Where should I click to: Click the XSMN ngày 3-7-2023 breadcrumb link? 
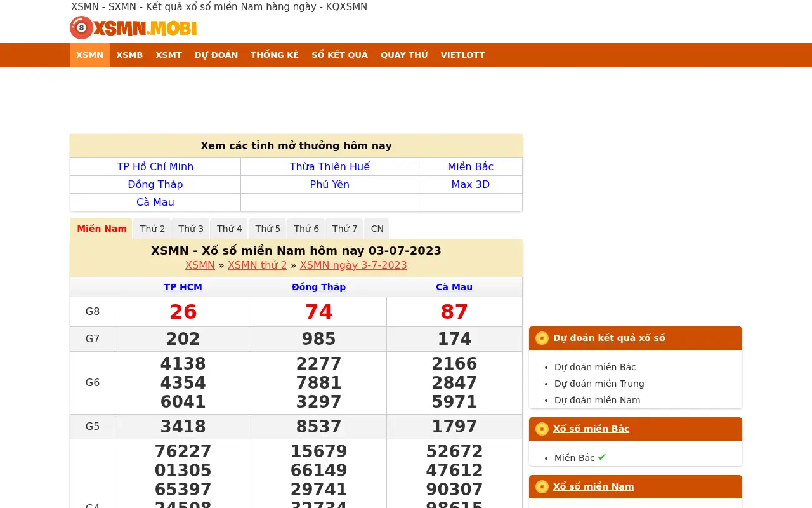[353, 265]
